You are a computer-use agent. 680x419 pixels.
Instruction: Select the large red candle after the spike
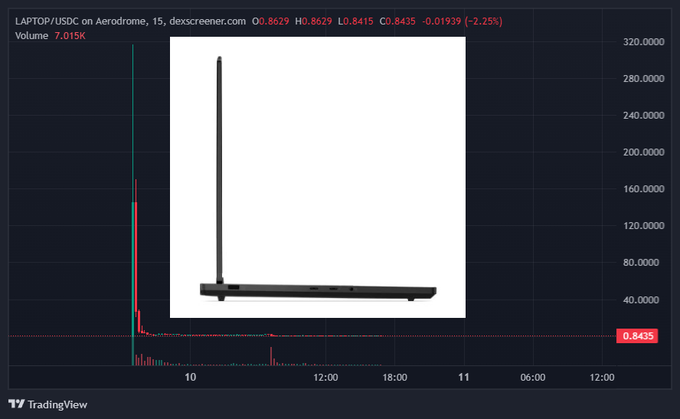(136, 256)
